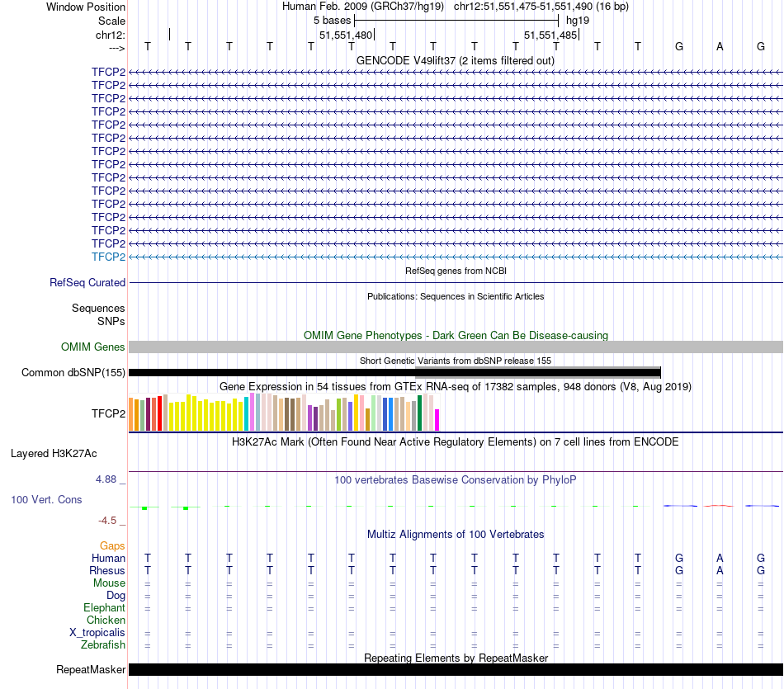This screenshot has width=784, height=689.
Task: Open RefSeq genes from NCBI title
Action: [456, 271]
